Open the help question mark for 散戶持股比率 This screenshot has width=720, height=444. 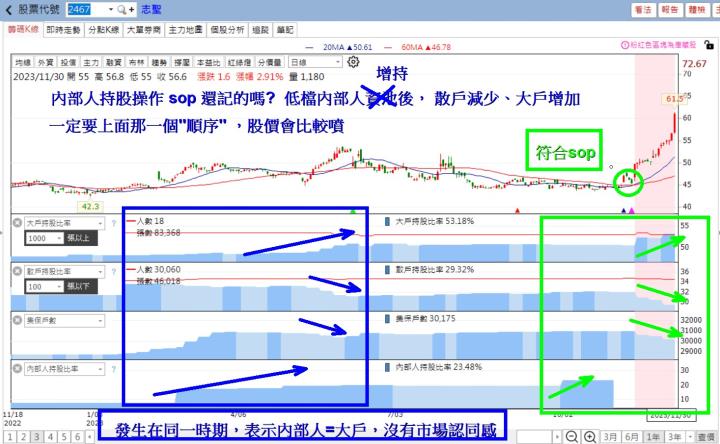pyautogui.click(x=113, y=272)
